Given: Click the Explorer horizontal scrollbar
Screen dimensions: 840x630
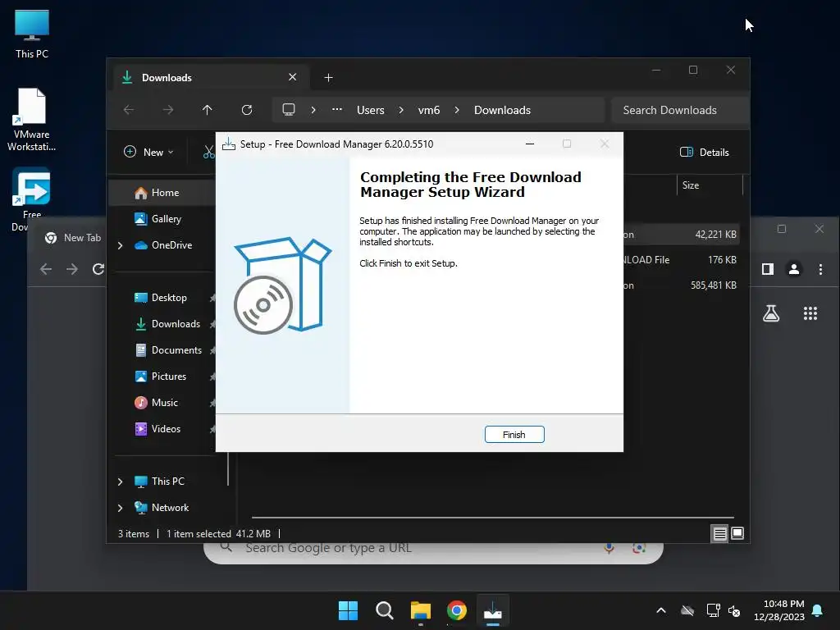Looking at the screenshot, I should [493, 518].
